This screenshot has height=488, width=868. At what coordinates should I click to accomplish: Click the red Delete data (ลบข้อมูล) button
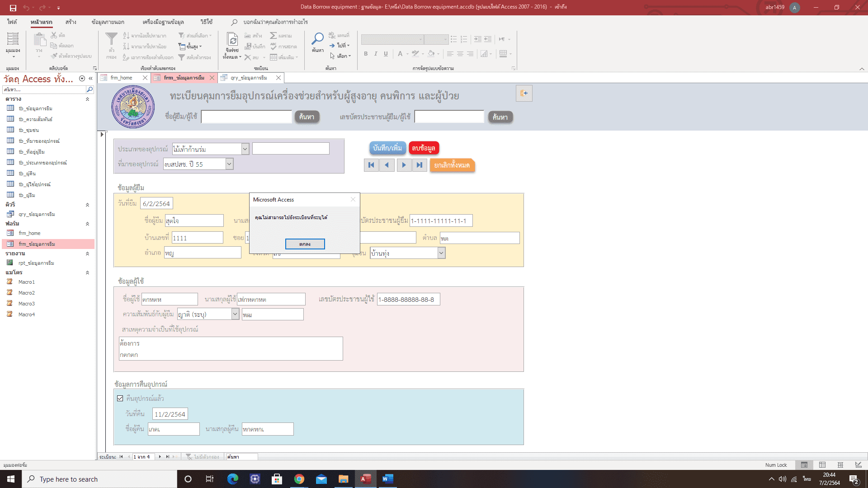coord(424,148)
